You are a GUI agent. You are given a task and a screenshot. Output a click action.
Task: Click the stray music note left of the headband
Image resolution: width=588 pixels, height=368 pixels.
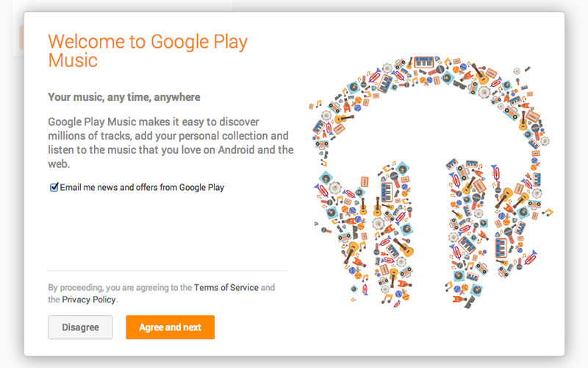click(x=318, y=103)
